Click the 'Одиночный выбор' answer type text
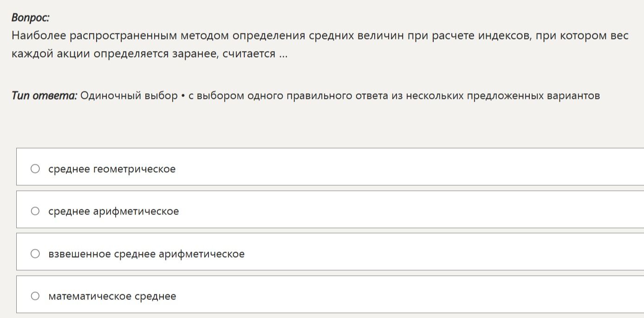This screenshot has height=318, width=644. 129,96
